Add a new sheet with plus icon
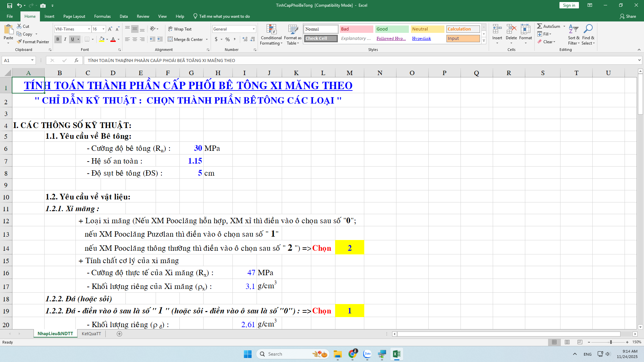 tap(119, 334)
